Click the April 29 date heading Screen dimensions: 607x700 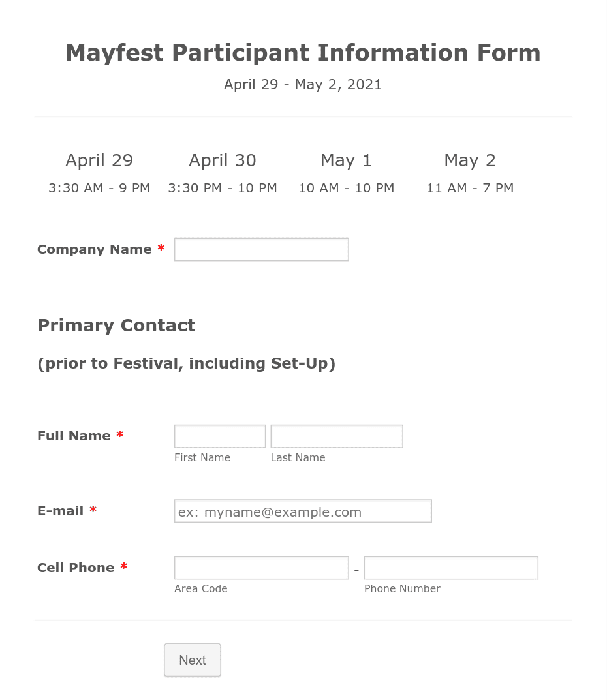coord(99,160)
